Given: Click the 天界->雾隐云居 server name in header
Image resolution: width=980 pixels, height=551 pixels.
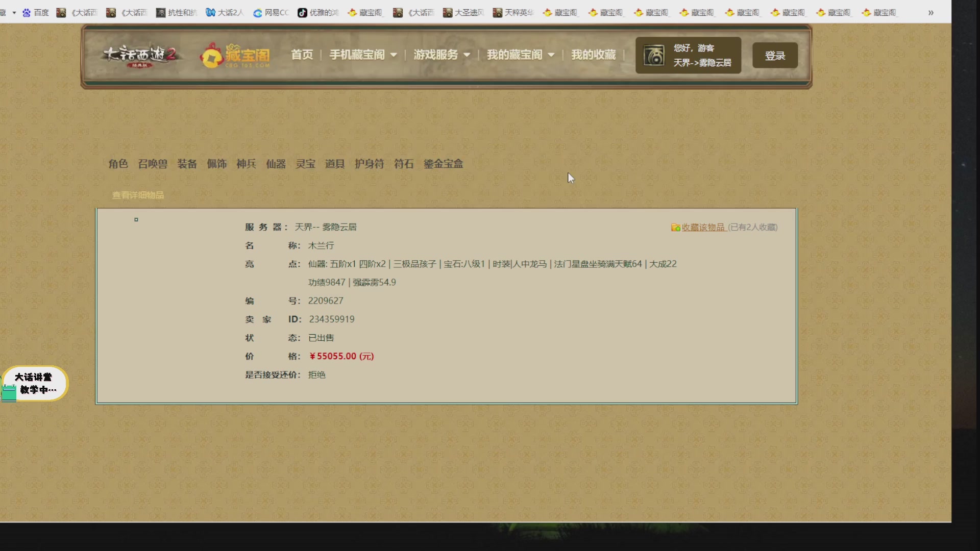Looking at the screenshot, I should tap(702, 63).
